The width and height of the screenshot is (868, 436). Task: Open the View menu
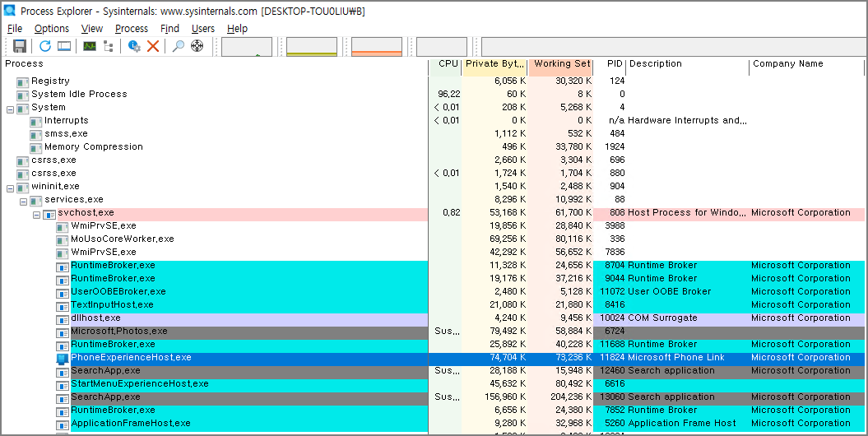click(92, 29)
